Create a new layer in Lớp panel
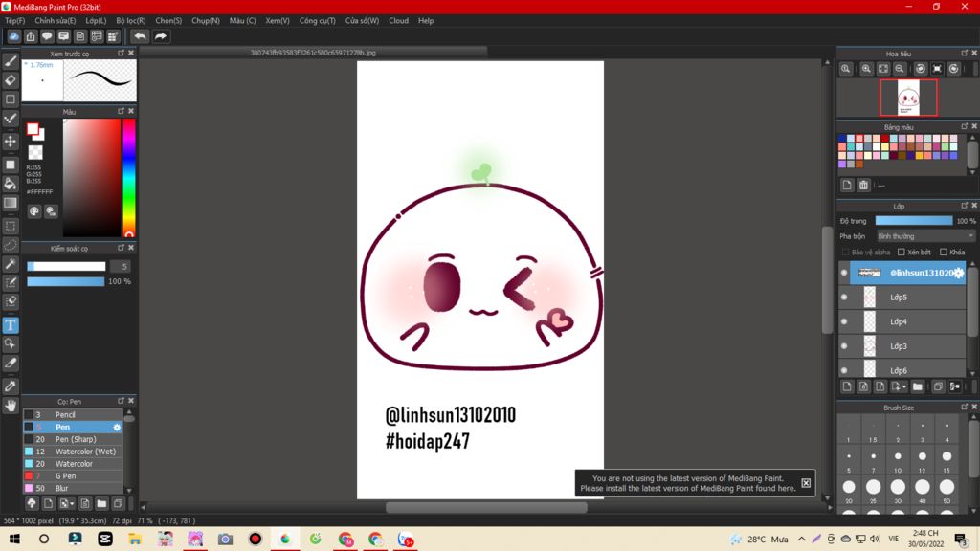 [x=847, y=386]
